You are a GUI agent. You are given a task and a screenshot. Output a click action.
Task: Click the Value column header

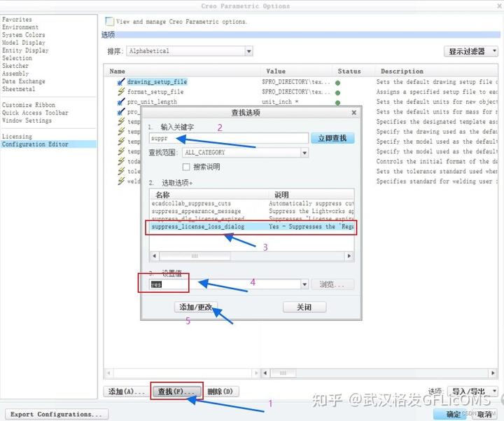(x=276, y=71)
